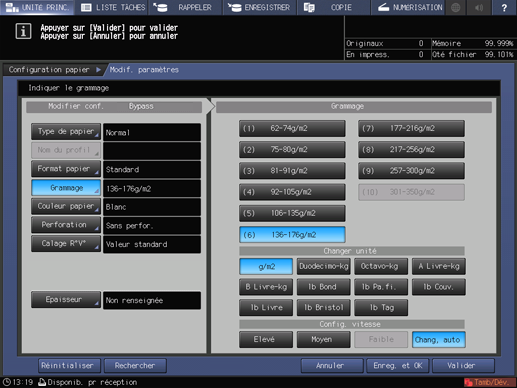Click the info icon beside instructions
Image resolution: width=517 pixels, height=388 pixels.
click(23, 32)
